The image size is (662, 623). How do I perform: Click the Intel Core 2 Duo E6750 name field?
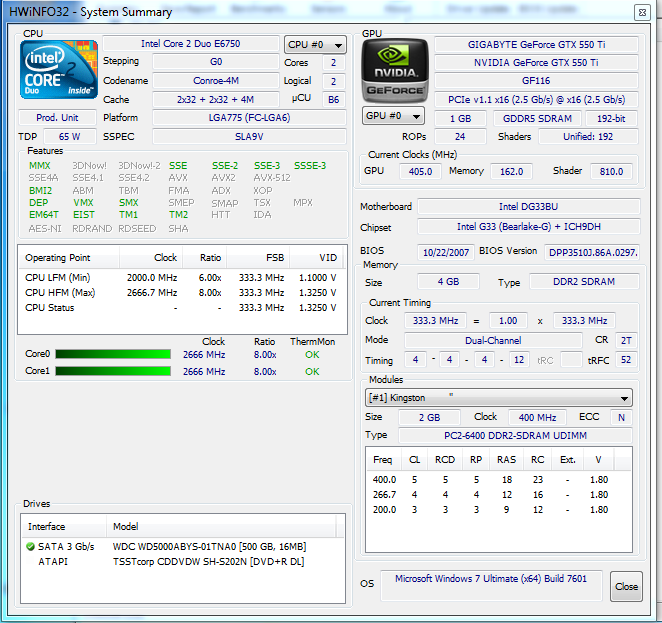coord(190,44)
